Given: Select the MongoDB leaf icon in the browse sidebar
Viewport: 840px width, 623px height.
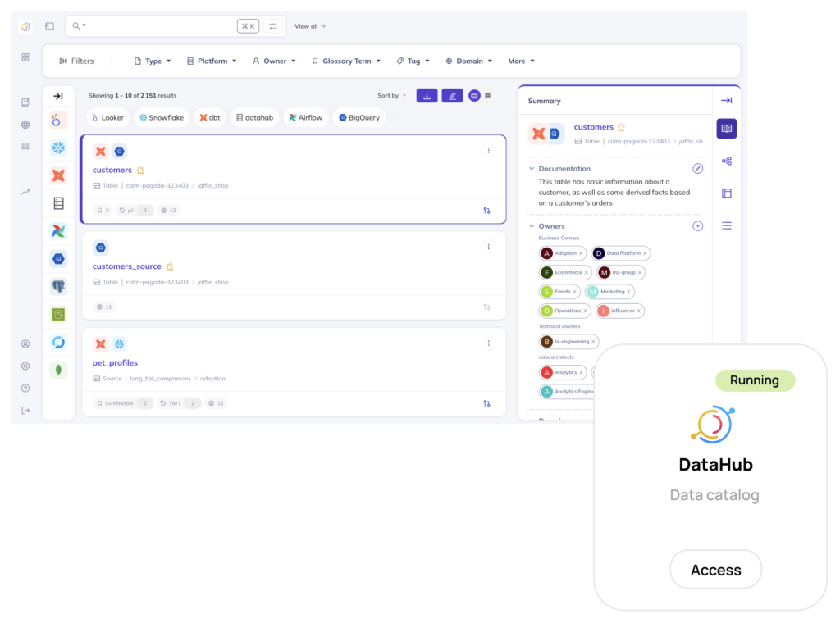Looking at the screenshot, I should point(58,370).
